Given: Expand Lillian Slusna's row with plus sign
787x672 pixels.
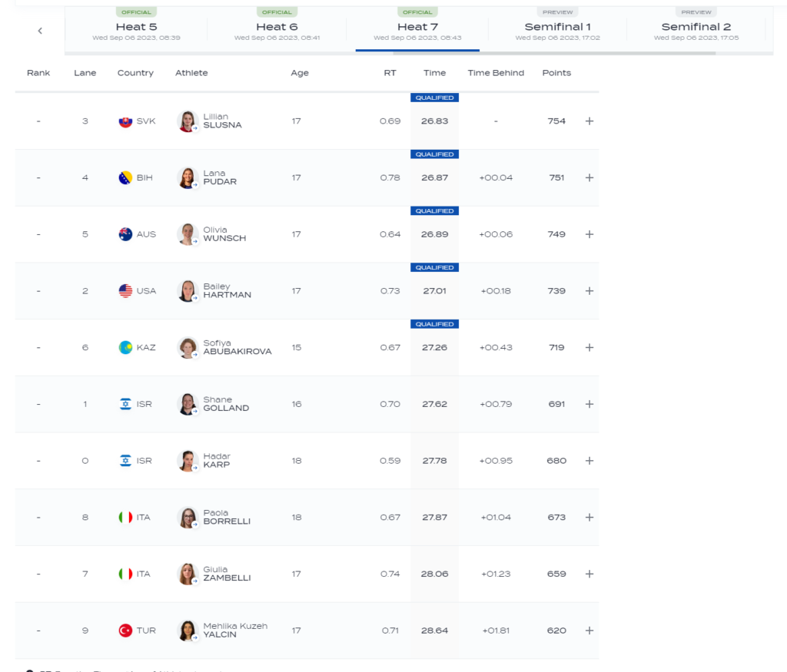Looking at the screenshot, I should 589,121.
